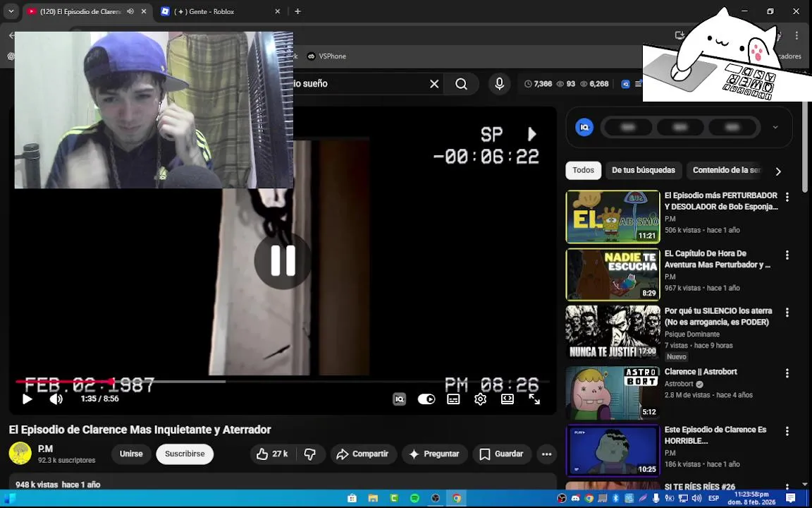Select the Contenido de la serie chip
The height and width of the screenshot is (508, 812).
[x=726, y=171]
